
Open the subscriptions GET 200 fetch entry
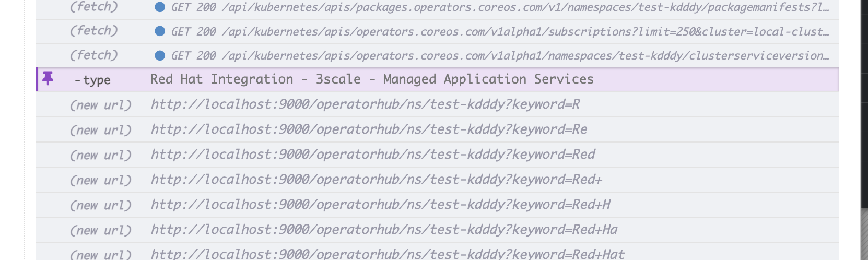(x=437, y=31)
